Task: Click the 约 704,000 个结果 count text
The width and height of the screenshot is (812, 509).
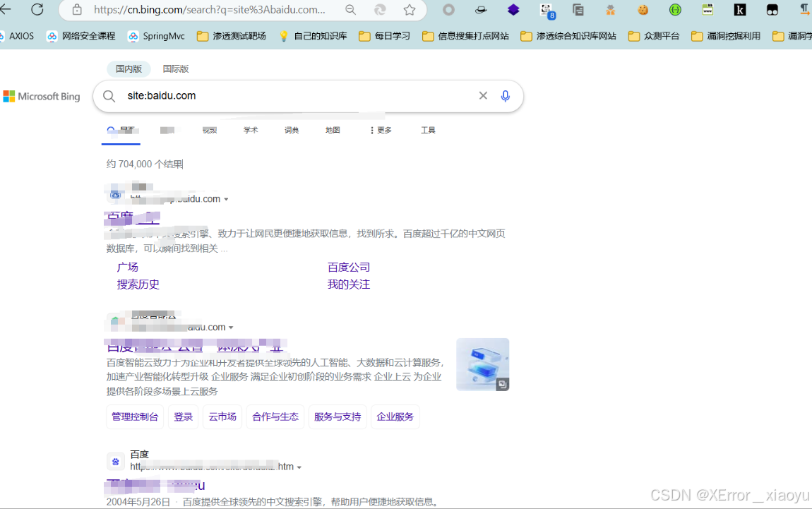Action: (145, 164)
